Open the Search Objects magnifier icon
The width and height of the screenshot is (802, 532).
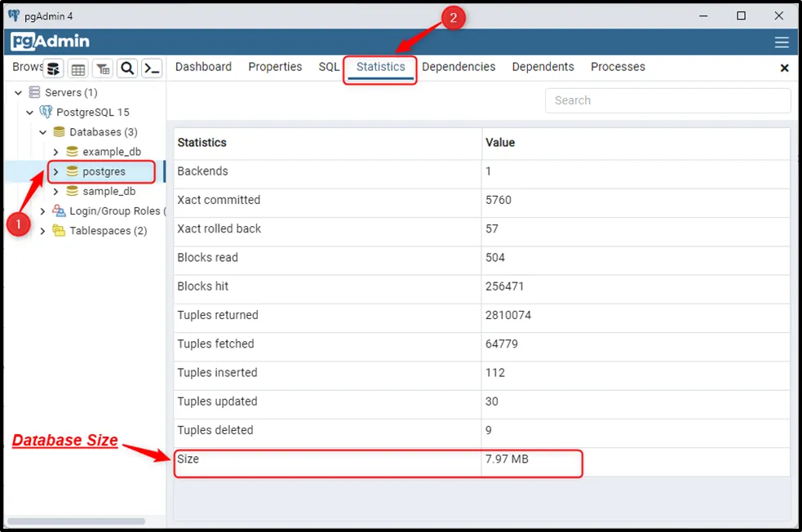tap(127, 69)
